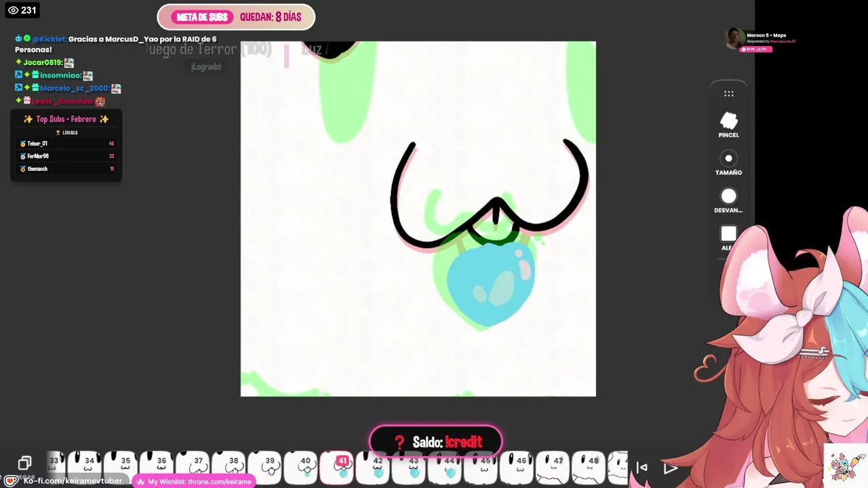Screen dimensions: 868x488
Task: Click the blue gem drawing on canvas
Action: pos(490,283)
